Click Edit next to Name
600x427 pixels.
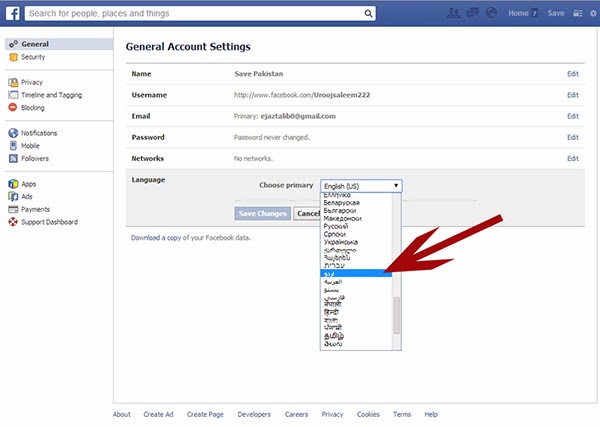(x=573, y=74)
